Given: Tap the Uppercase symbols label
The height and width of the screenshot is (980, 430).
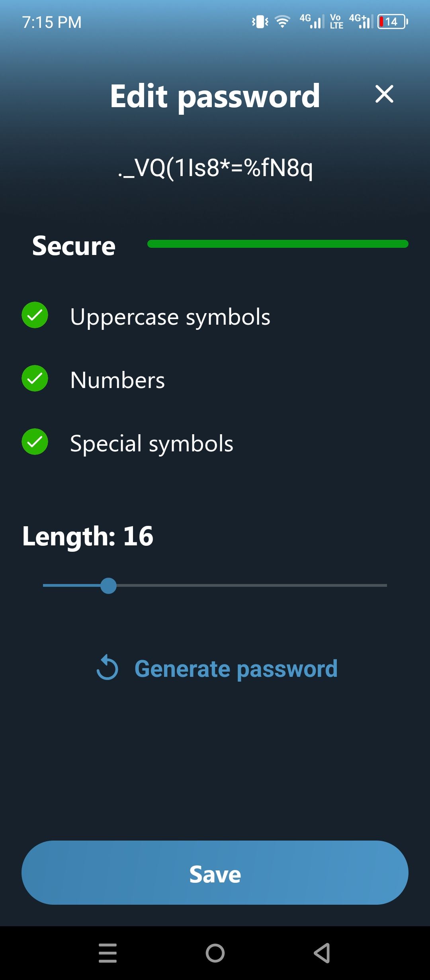Looking at the screenshot, I should coord(170,317).
